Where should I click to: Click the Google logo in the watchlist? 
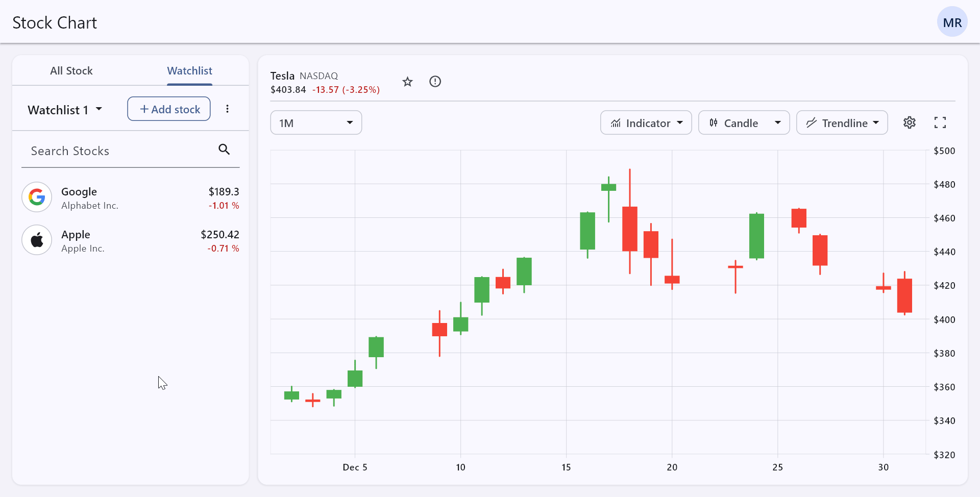coord(36,197)
